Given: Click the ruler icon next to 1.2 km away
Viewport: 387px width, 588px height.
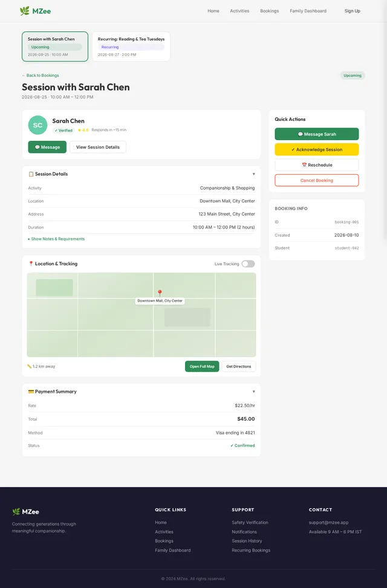Looking at the screenshot, I should 29,366.
